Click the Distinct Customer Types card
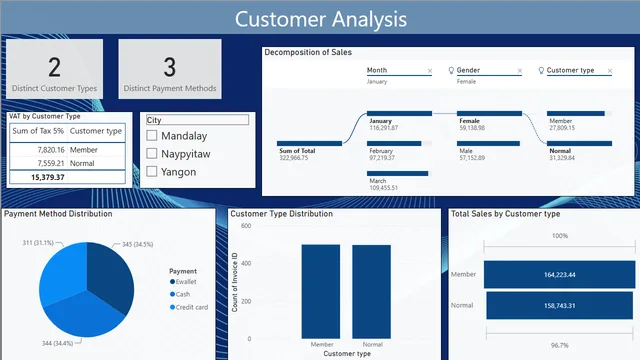This screenshot has height=360, width=640. (54, 69)
